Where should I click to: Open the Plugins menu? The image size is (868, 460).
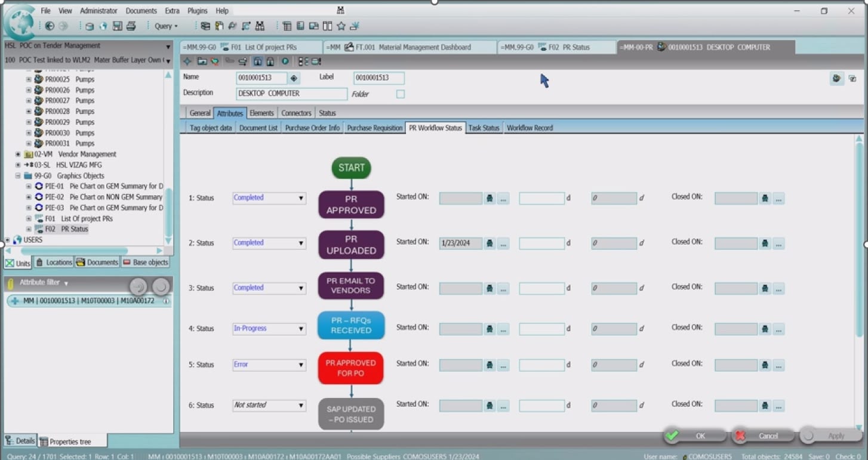tap(197, 11)
